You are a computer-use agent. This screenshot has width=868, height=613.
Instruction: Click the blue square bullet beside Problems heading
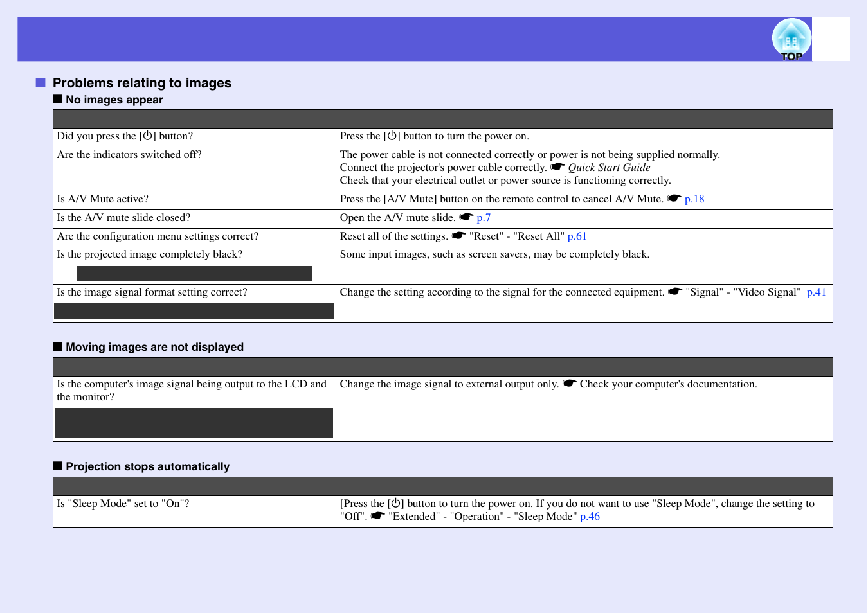pyautogui.click(x=41, y=82)
